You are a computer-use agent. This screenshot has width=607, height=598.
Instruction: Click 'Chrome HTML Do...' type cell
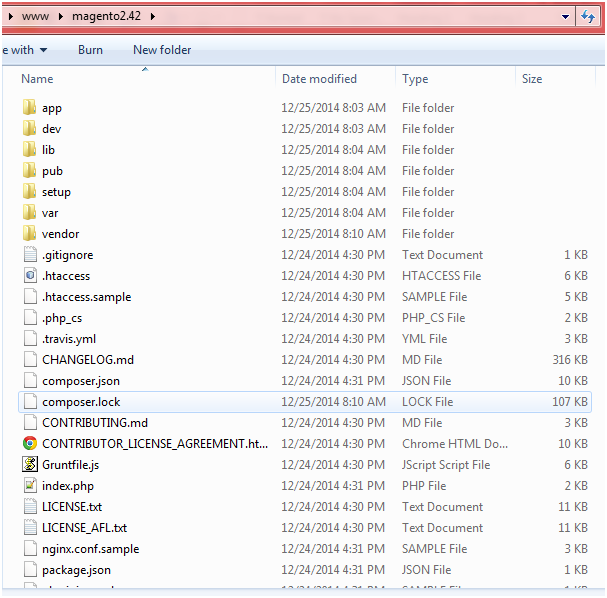455,444
